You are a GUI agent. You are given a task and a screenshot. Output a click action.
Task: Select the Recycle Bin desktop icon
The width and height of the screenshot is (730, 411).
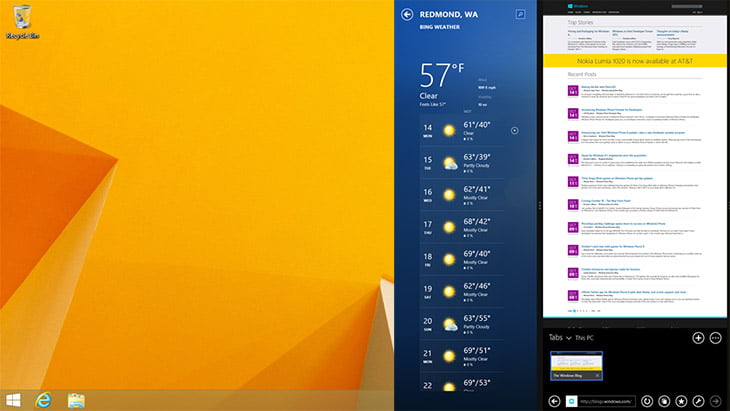tap(22, 22)
